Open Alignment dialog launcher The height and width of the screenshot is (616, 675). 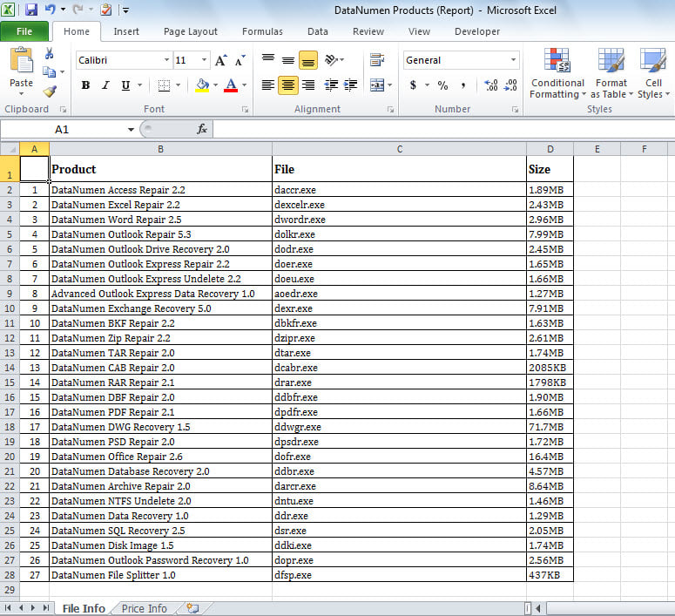click(390, 110)
